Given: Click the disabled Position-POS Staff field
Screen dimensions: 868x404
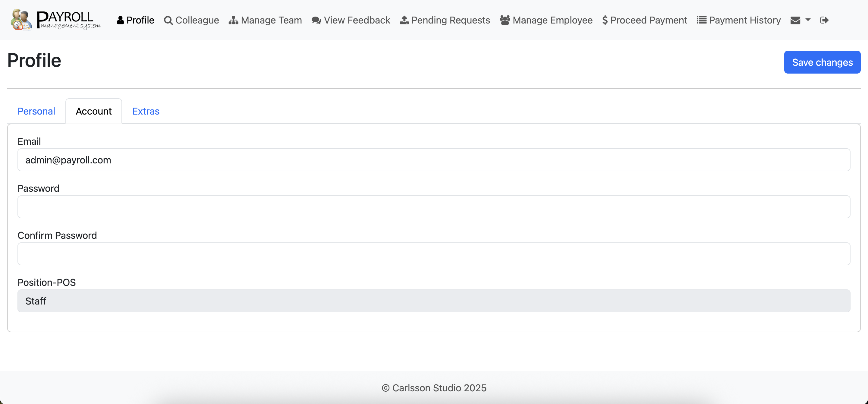Looking at the screenshot, I should click(x=434, y=301).
